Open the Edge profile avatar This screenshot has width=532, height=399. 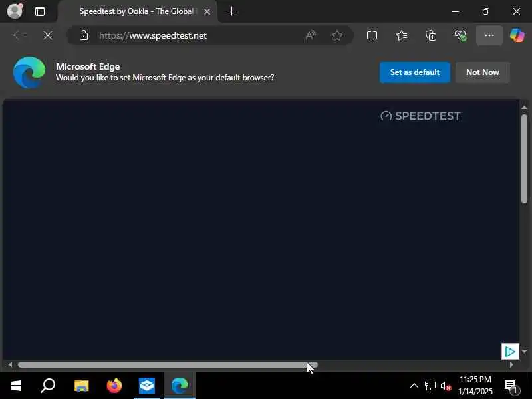pos(15,11)
